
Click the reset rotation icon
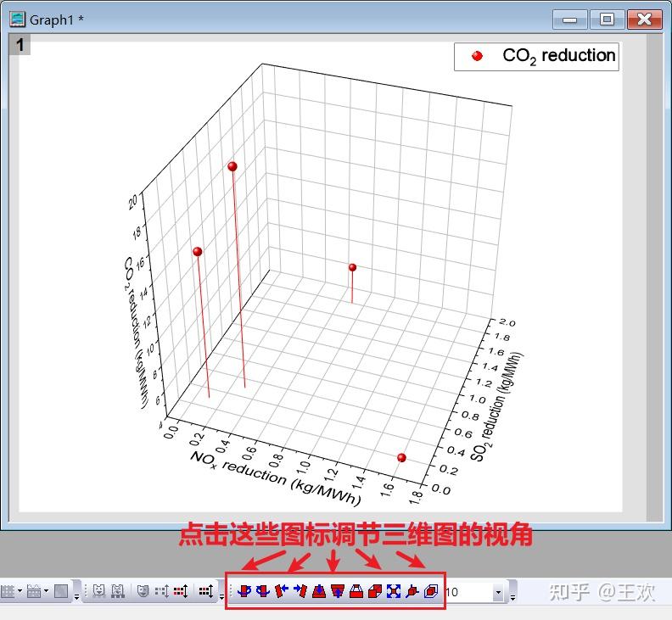412,591
